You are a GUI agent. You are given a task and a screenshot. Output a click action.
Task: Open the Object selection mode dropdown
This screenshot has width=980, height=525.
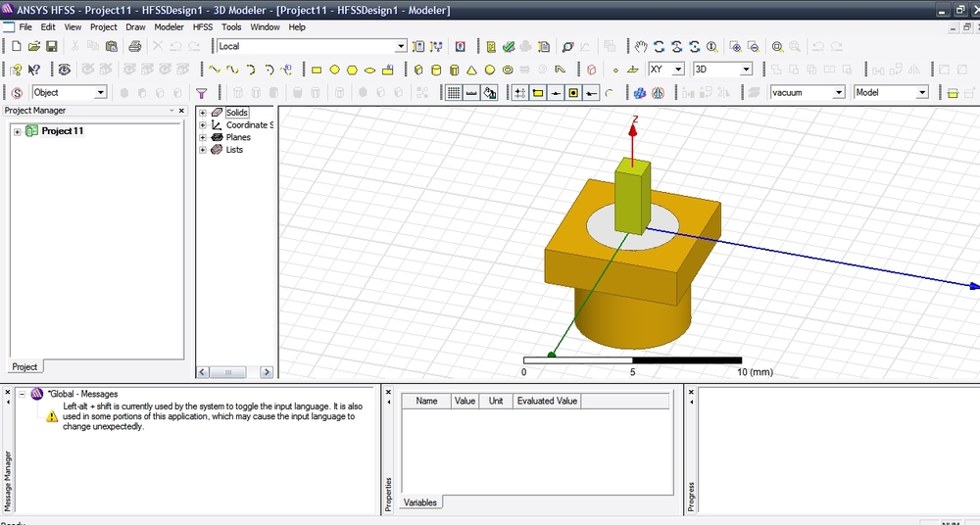(100, 92)
